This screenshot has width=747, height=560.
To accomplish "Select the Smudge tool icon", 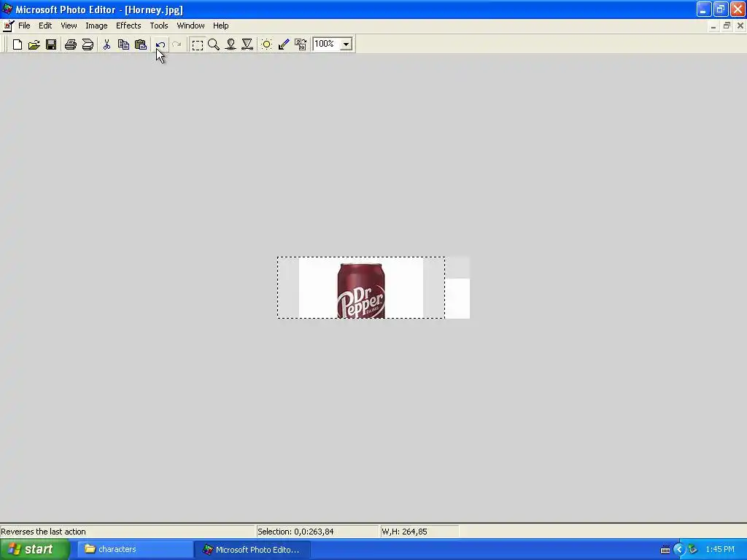I will (x=231, y=44).
